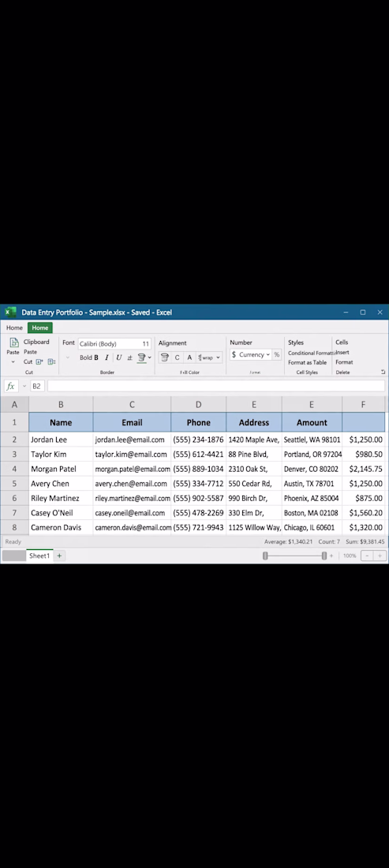Click the cell $1,560.20
Viewport: 389px width, 868px height.
(364, 513)
